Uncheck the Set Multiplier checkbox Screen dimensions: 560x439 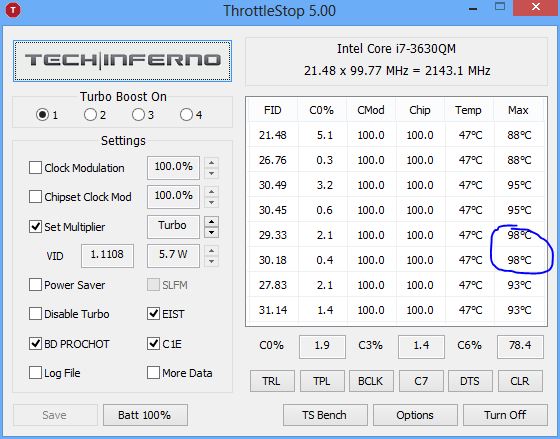[35, 226]
